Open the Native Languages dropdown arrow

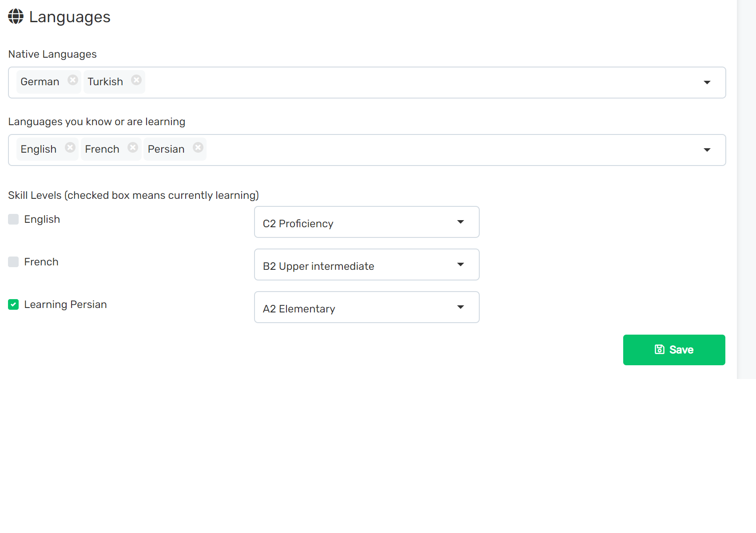pos(707,83)
